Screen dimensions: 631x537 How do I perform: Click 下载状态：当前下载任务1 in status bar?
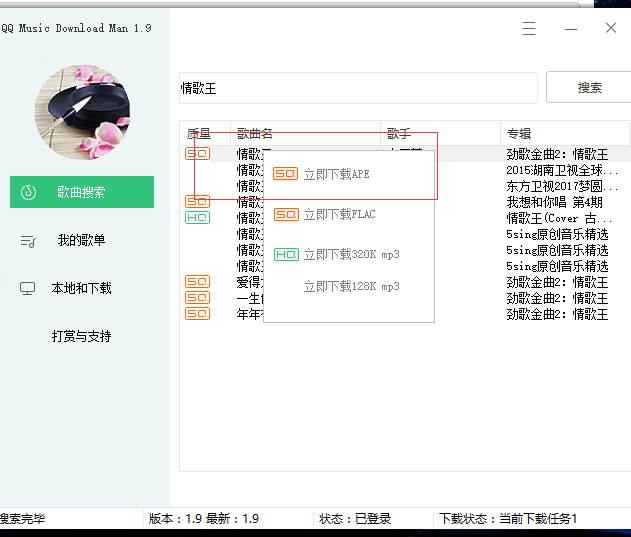tap(508, 518)
